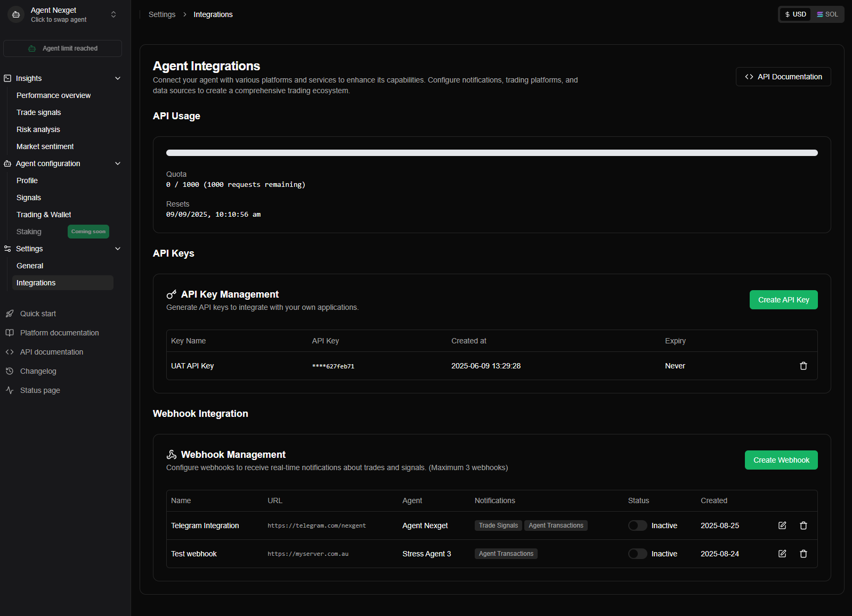The height and width of the screenshot is (616, 852).
Task: Select the Integrations sidebar item
Action: tap(62, 283)
